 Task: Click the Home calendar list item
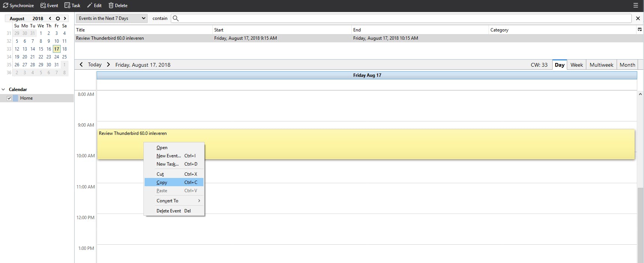(37, 98)
